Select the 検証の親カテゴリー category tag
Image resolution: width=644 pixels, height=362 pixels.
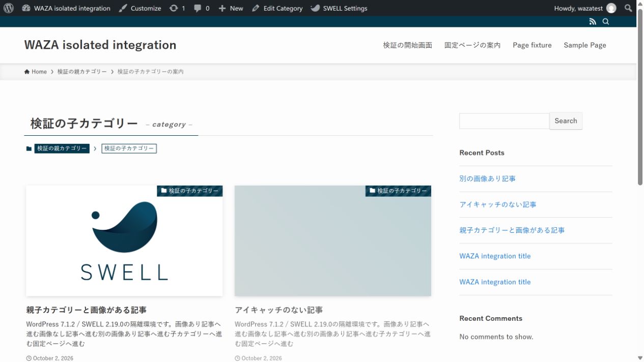(62, 148)
